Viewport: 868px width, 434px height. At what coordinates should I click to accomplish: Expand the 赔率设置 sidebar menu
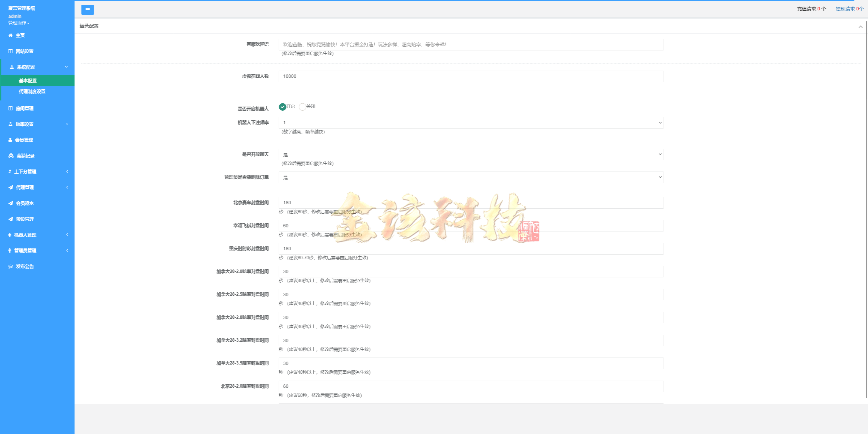(x=24, y=124)
